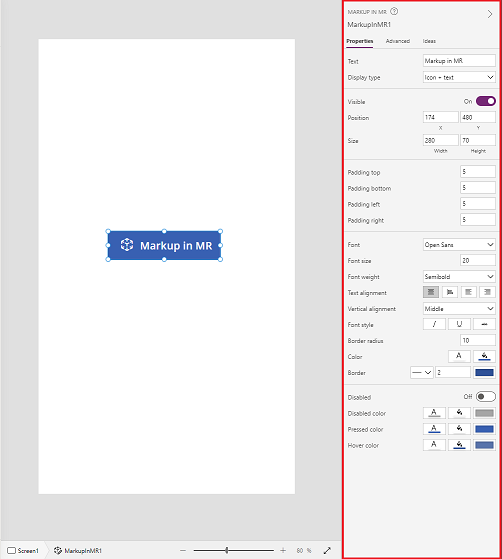Open the Color row fill color picker

[x=484, y=356]
